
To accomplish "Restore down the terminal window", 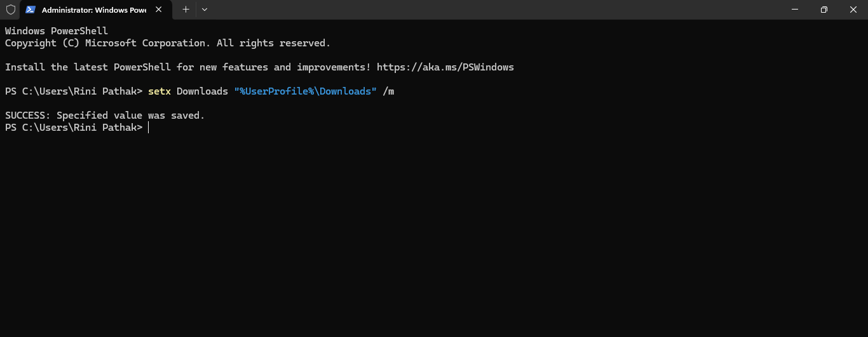I will pyautogui.click(x=824, y=10).
